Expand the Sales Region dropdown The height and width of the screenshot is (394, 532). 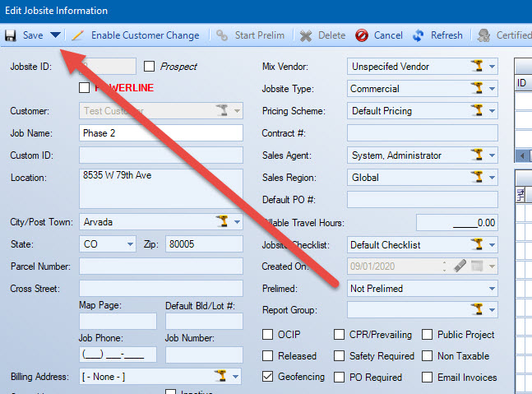pyautogui.click(x=492, y=178)
